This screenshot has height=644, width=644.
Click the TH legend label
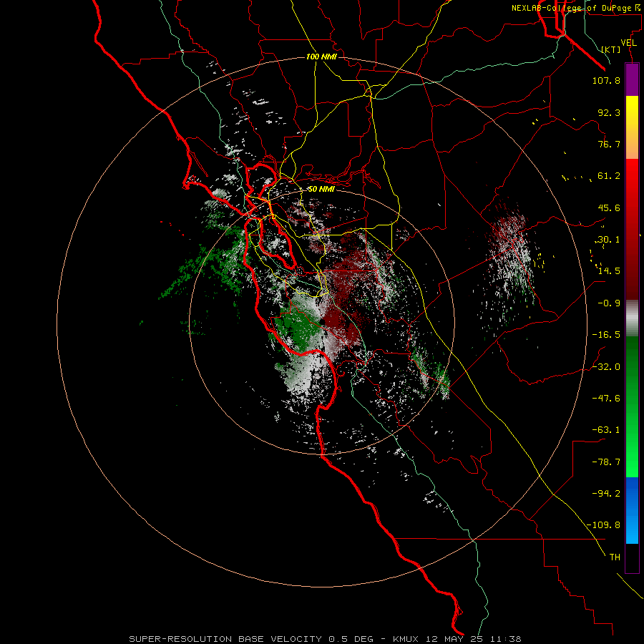pyautogui.click(x=615, y=557)
